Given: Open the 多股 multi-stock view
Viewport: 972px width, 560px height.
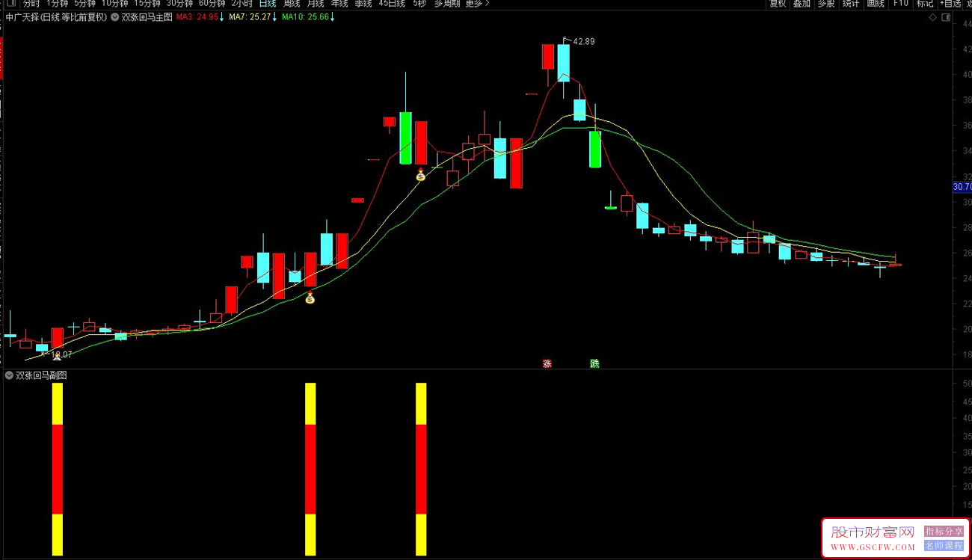Looking at the screenshot, I should click(825, 4).
